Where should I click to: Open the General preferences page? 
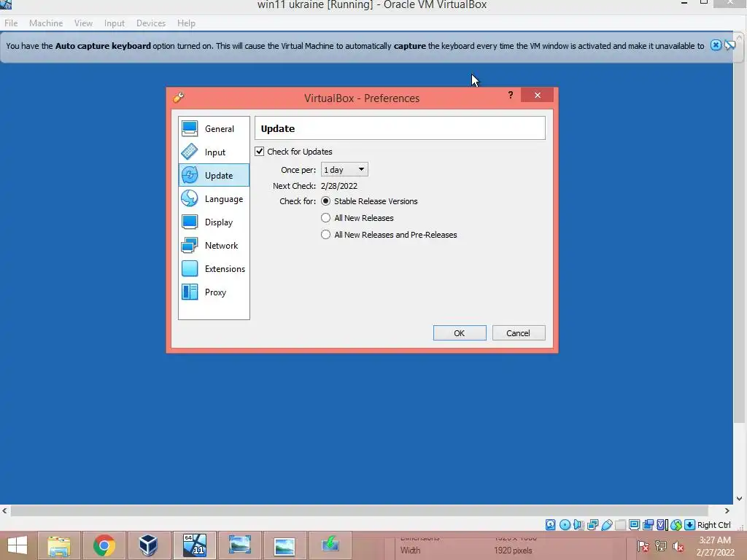(214, 128)
